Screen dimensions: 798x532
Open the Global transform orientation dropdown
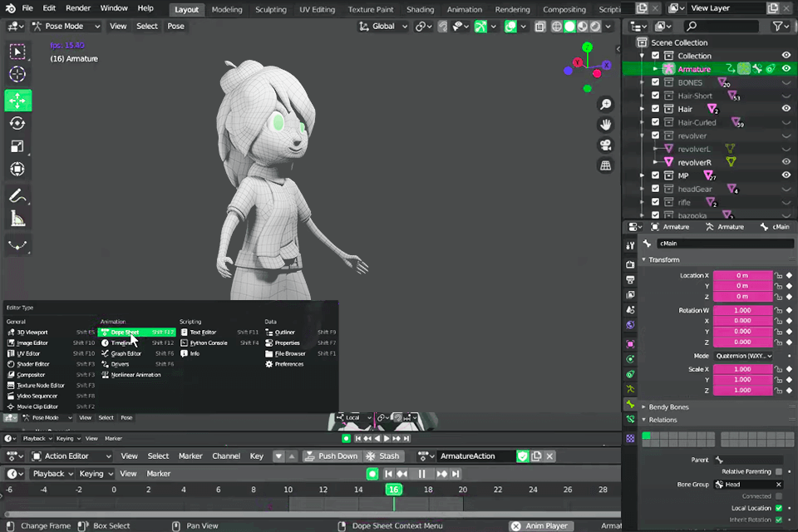click(x=382, y=26)
